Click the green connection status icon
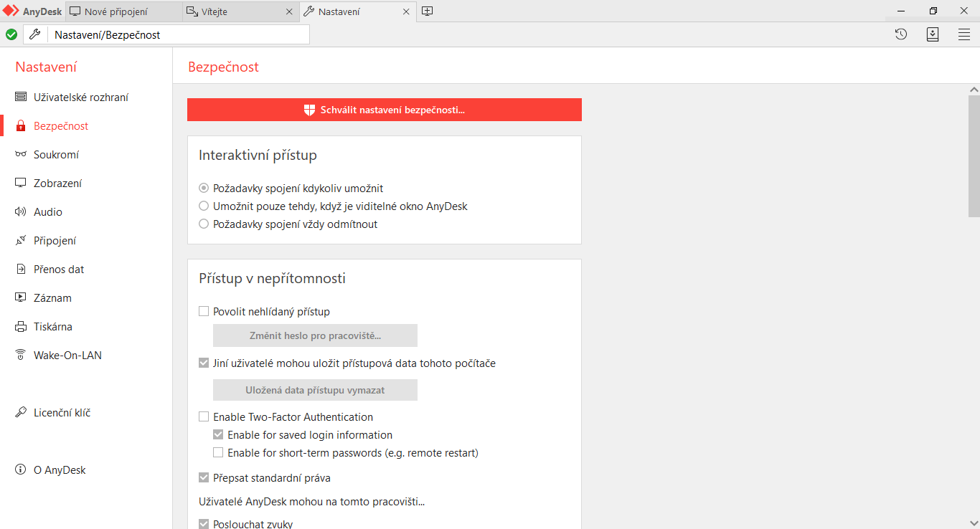The width and height of the screenshot is (980, 529). 11,34
